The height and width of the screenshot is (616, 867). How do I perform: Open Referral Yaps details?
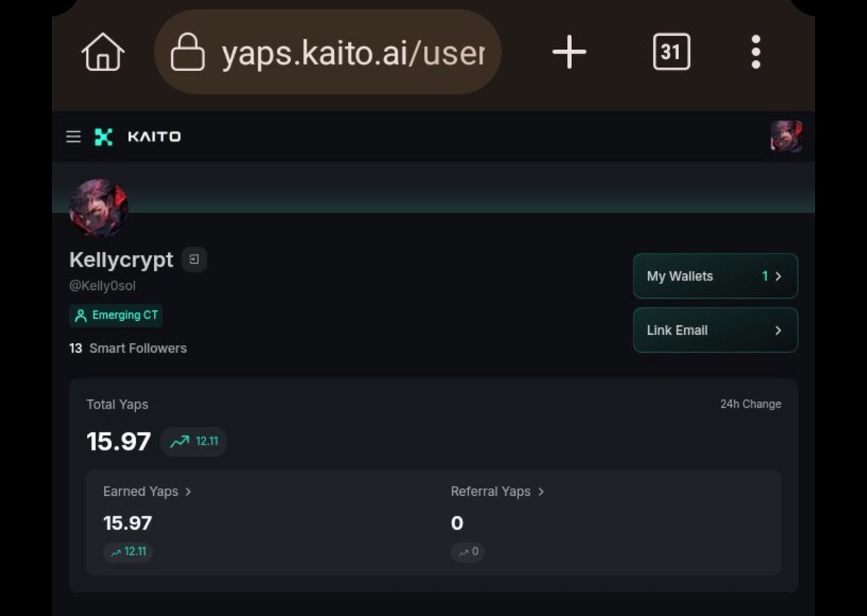497,492
